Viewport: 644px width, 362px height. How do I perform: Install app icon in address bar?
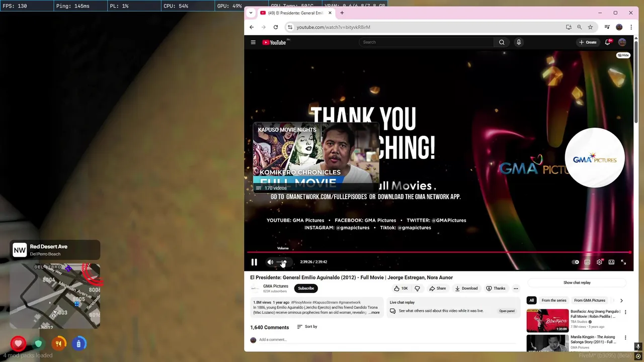tap(569, 27)
